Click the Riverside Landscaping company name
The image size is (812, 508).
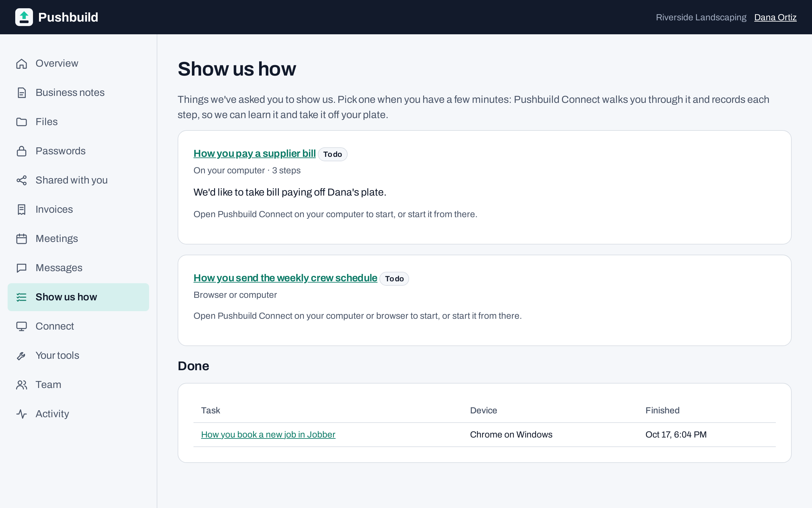tap(701, 17)
